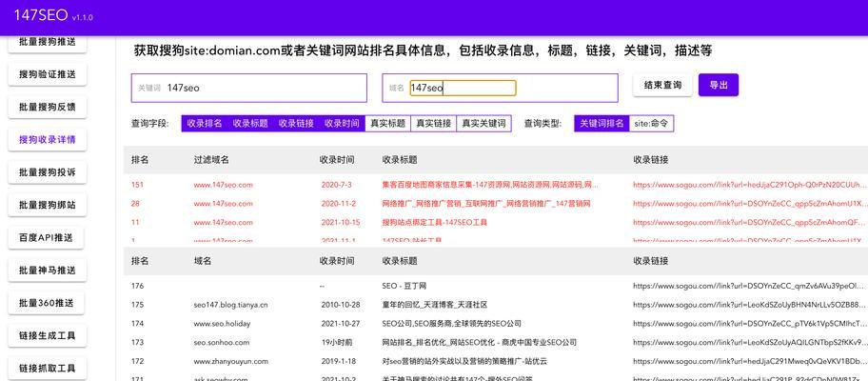Click the purple 导出 button
Screen dimensions: 868x381
[719, 86]
